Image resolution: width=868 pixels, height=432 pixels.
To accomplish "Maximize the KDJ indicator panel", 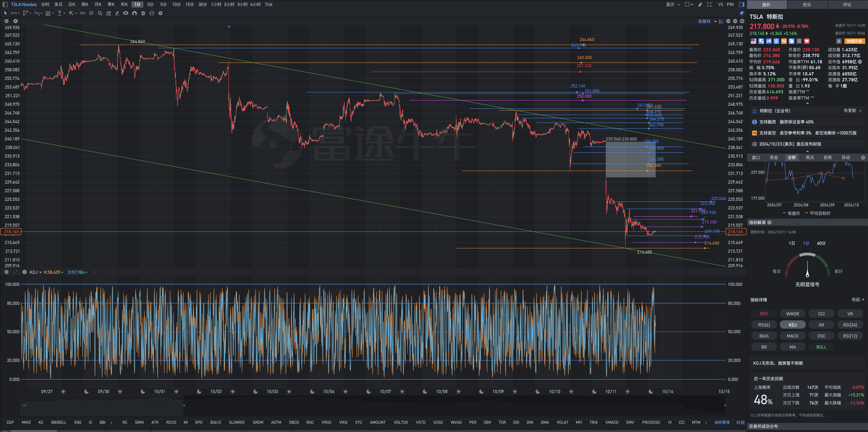I will 16,272.
